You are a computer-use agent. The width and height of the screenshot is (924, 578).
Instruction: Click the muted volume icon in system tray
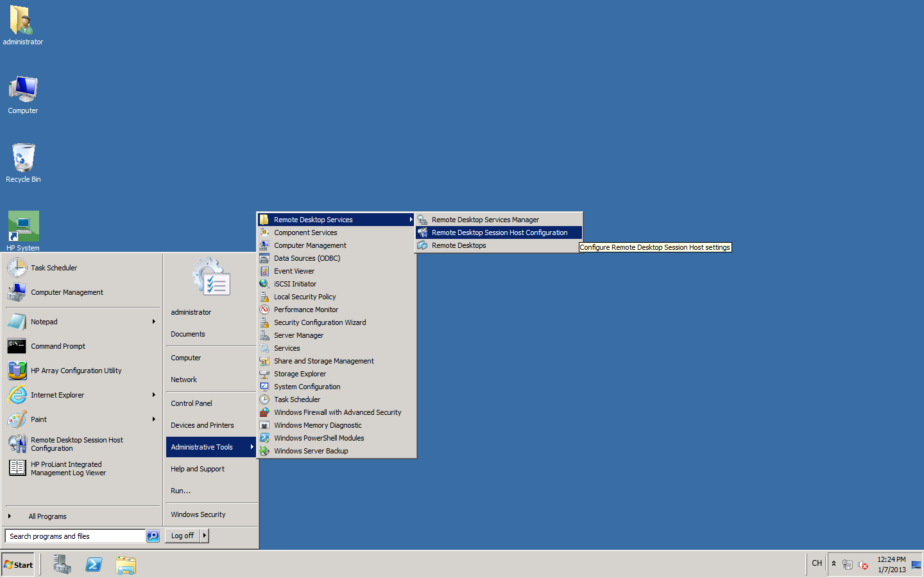[x=863, y=565]
